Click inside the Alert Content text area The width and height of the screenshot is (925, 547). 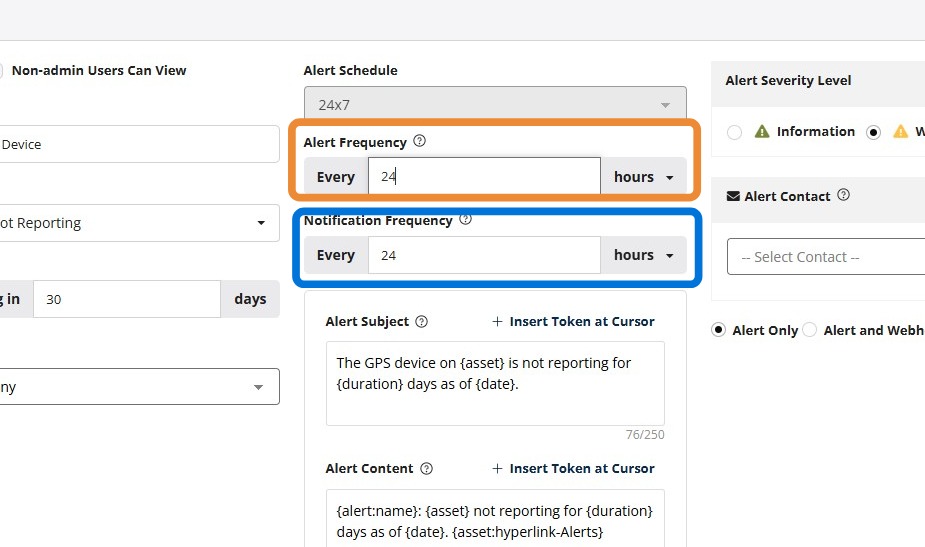pos(496,518)
